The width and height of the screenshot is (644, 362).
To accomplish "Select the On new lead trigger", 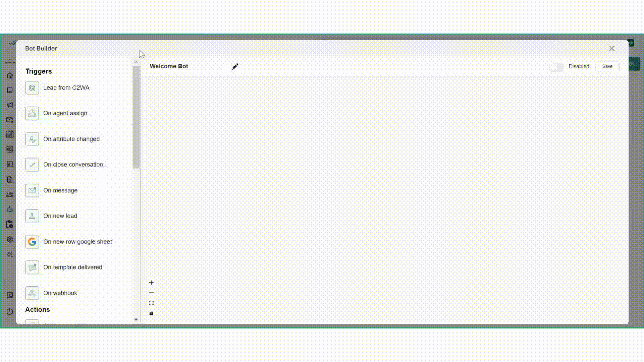I will [x=60, y=216].
